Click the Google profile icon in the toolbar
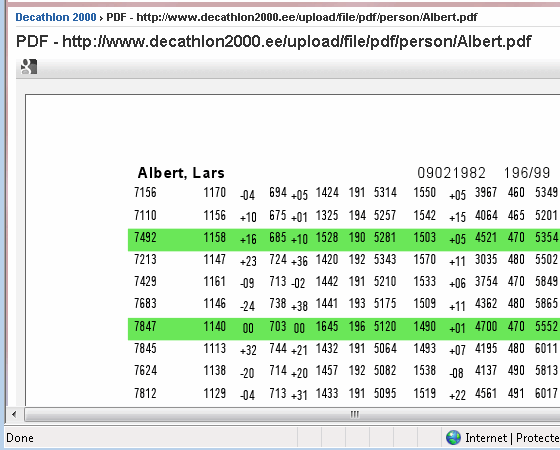The image size is (560, 450). (29, 67)
